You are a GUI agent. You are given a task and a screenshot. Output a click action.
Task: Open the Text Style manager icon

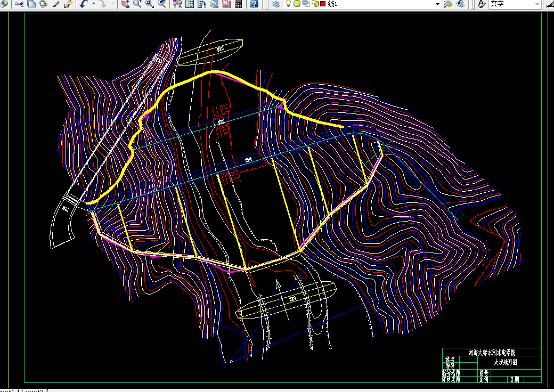(482, 4)
